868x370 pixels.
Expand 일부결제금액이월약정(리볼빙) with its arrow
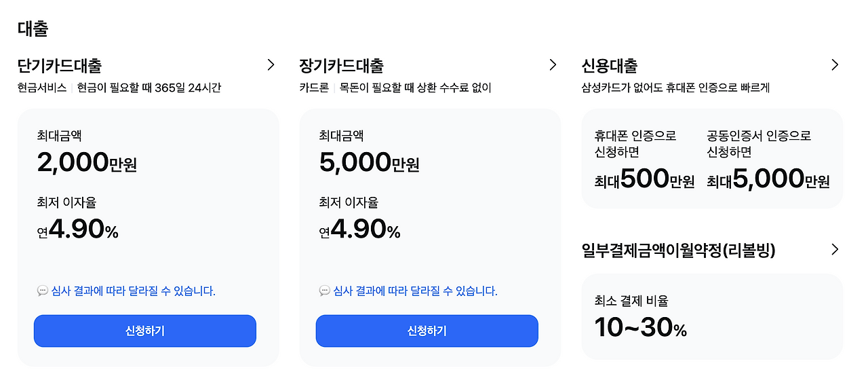pos(835,250)
